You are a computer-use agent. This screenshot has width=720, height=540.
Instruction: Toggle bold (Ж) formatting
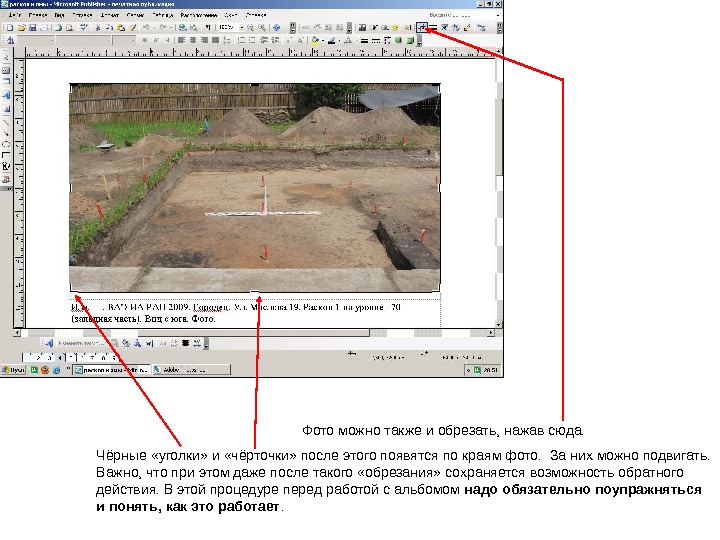(144, 40)
